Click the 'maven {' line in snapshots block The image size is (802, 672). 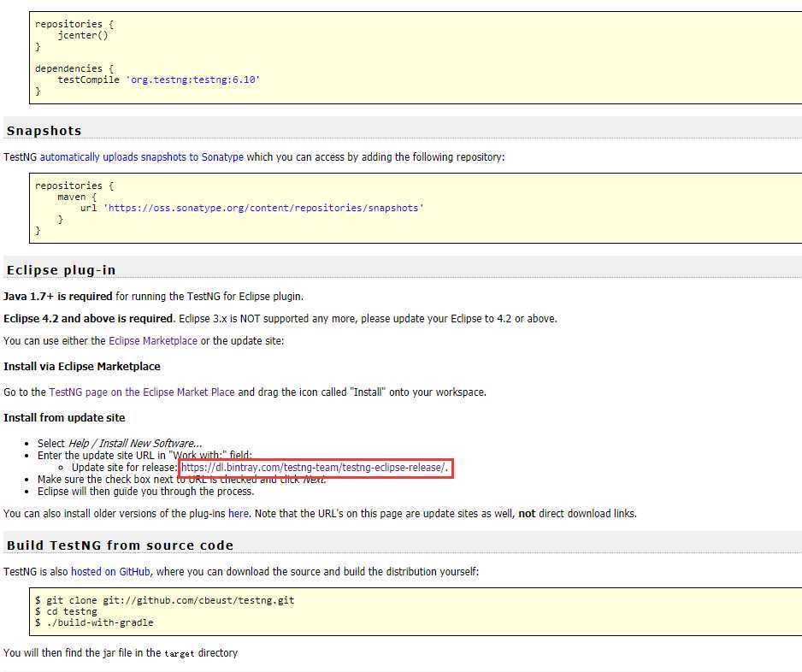[x=77, y=197]
